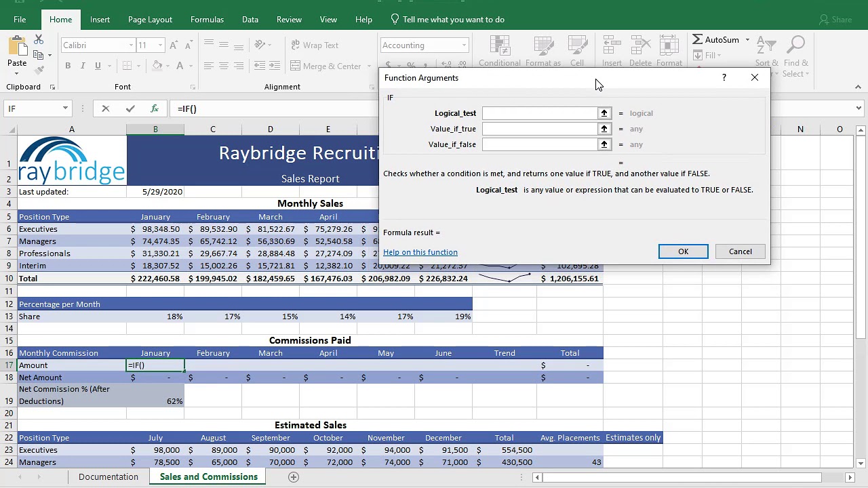
Task: Open the font size dropdown
Action: tap(161, 45)
